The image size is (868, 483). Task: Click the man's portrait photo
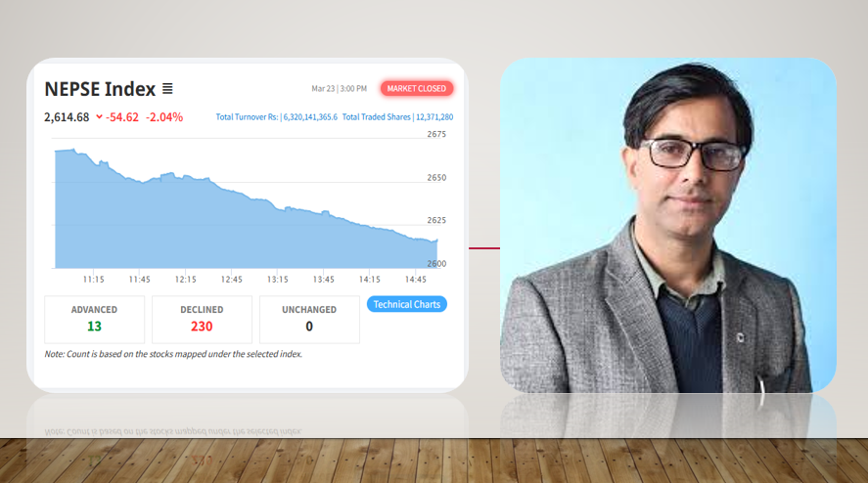668,225
